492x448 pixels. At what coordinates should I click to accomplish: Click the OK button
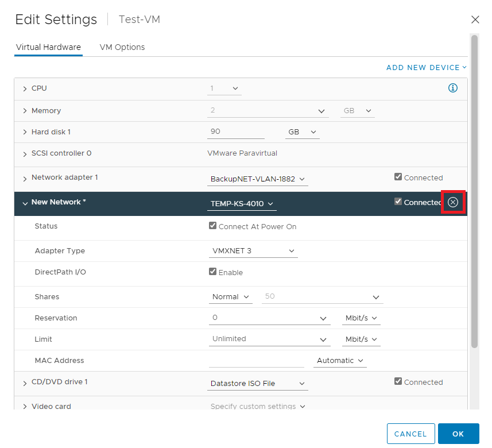pos(458,434)
